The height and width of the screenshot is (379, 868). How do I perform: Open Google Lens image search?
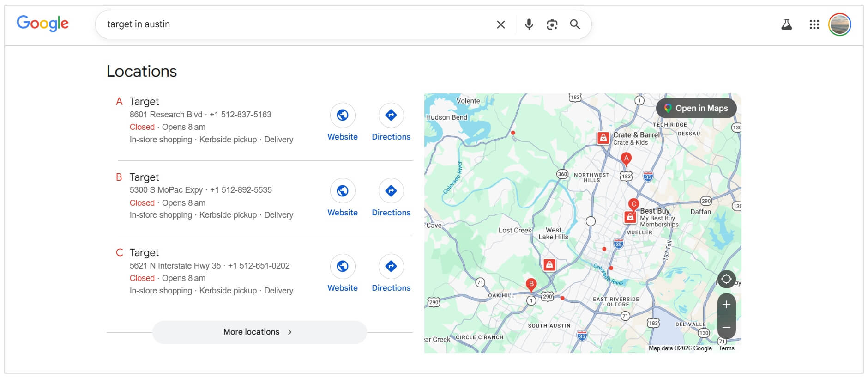[552, 24]
